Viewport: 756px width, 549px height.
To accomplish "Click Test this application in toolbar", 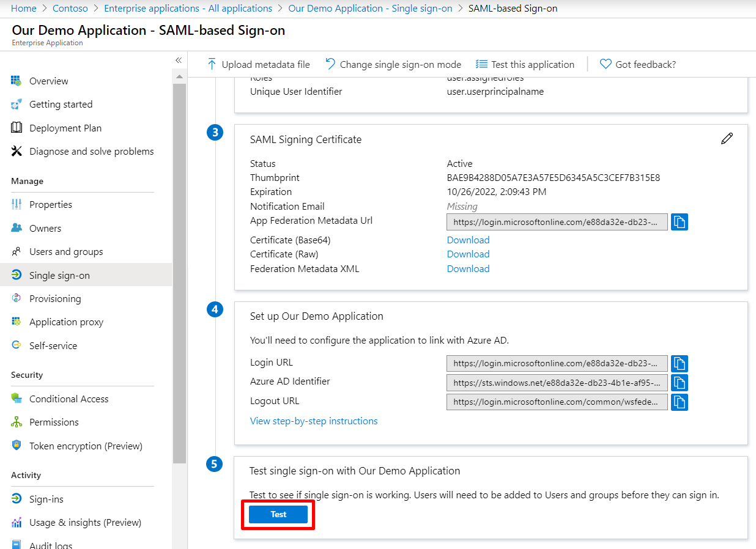I will 525,64.
